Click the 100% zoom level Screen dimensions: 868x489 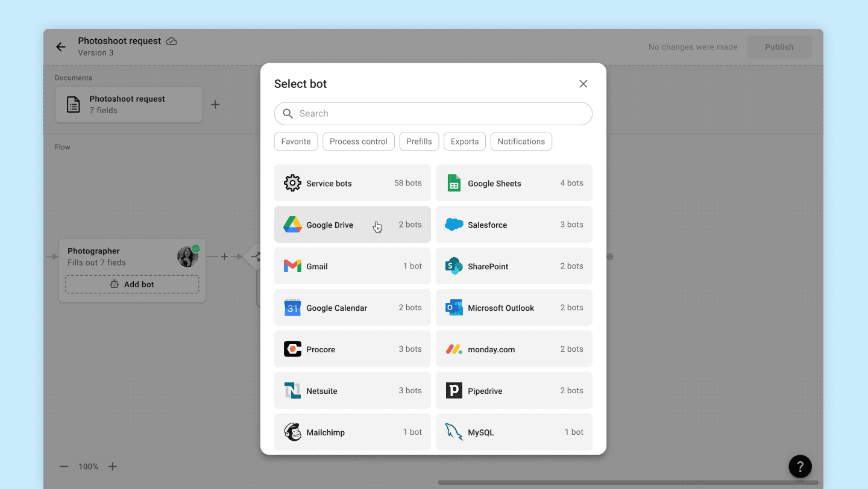(x=88, y=467)
